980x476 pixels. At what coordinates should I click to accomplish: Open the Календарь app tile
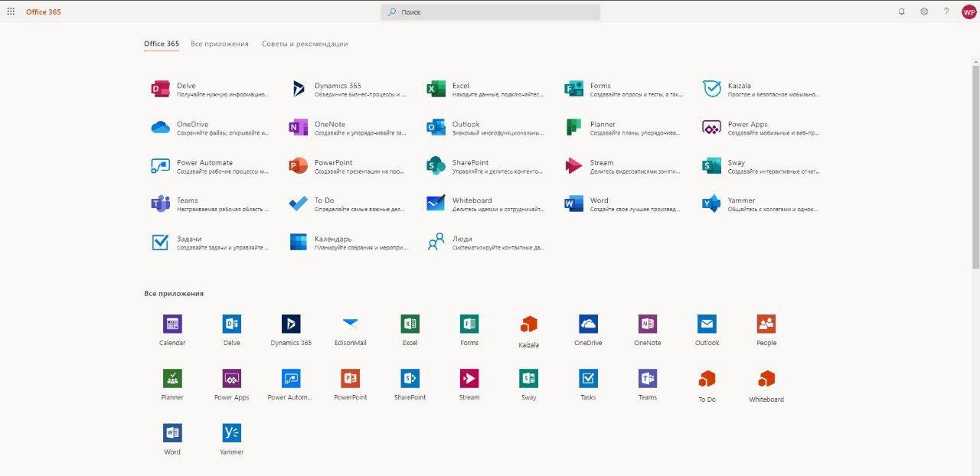coord(348,243)
